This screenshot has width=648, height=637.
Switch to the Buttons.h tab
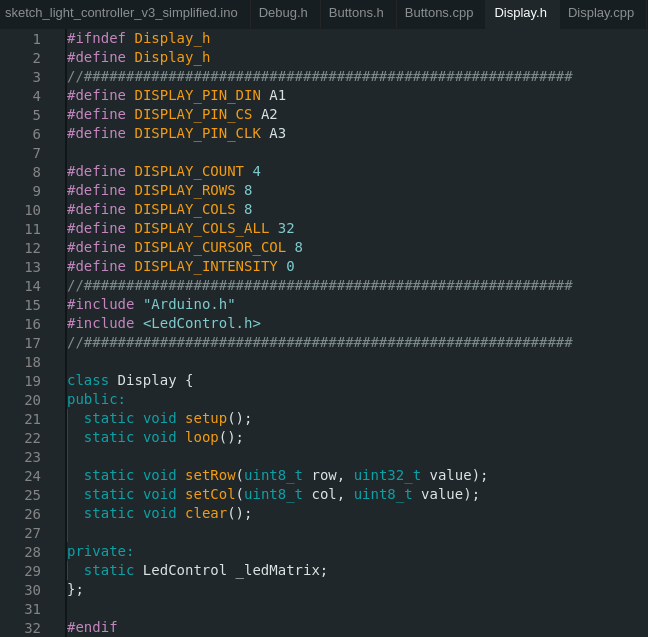click(356, 13)
